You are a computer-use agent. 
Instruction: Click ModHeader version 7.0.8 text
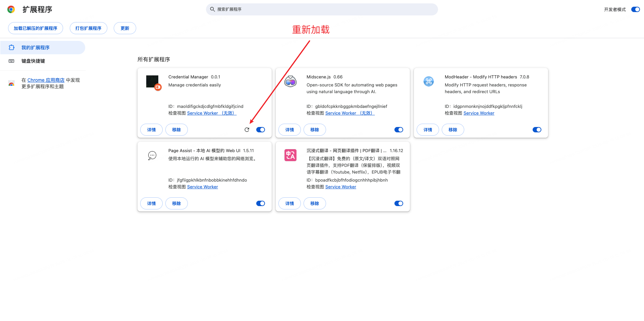click(524, 77)
